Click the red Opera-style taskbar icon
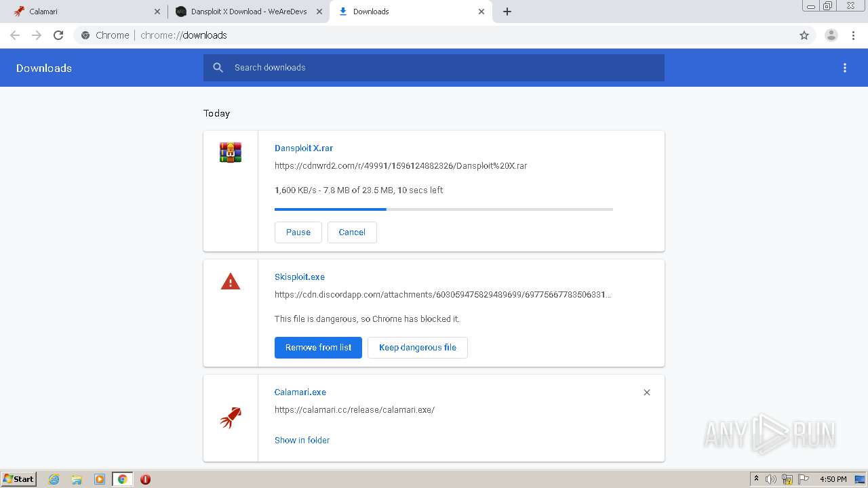Image resolution: width=868 pixels, height=488 pixels. pos(145,479)
